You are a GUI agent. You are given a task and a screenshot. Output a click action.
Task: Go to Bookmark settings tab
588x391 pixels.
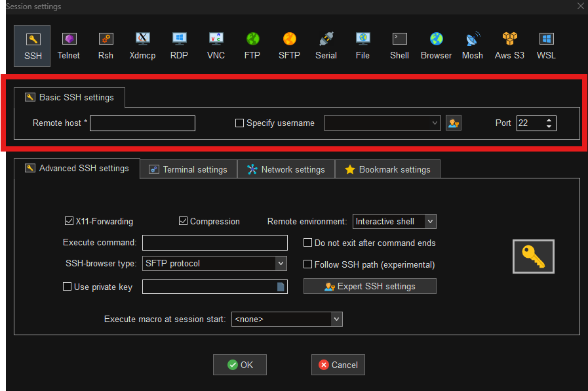[x=388, y=170]
